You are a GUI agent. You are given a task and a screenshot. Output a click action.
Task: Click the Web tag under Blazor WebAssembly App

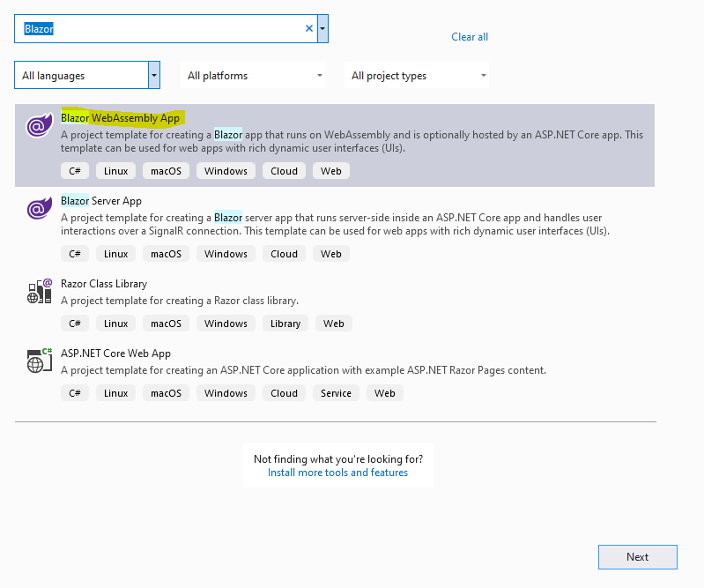(x=331, y=171)
